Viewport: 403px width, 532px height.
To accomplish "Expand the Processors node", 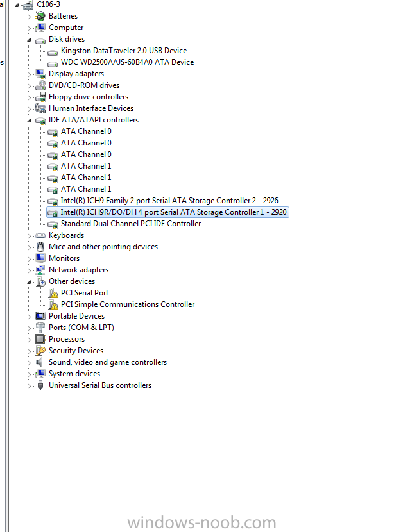I will (x=29, y=340).
